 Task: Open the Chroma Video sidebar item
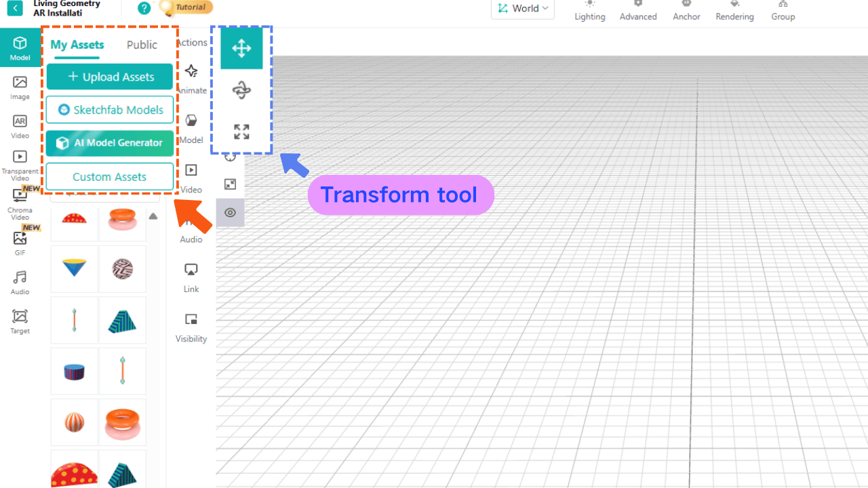point(20,203)
